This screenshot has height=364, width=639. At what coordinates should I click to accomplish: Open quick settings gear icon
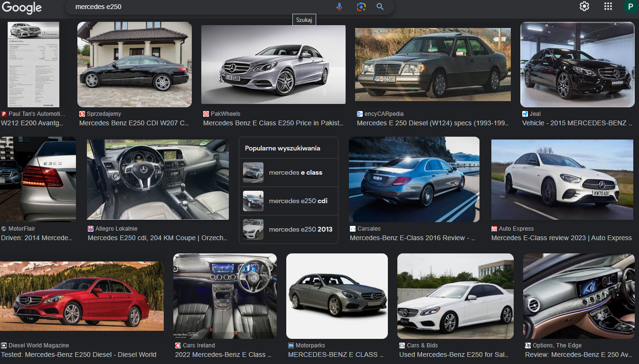pyautogui.click(x=584, y=6)
